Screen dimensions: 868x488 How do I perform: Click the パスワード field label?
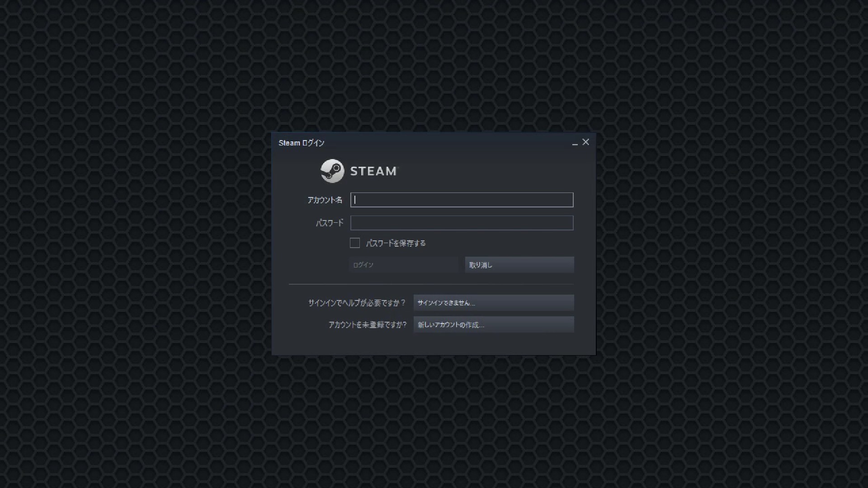(330, 223)
